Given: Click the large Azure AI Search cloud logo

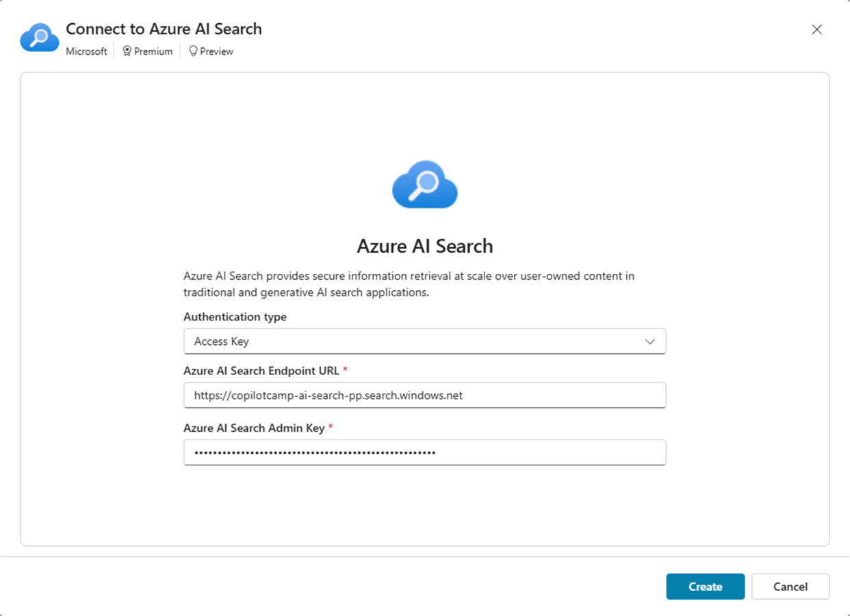Looking at the screenshot, I should pyautogui.click(x=425, y=184).
